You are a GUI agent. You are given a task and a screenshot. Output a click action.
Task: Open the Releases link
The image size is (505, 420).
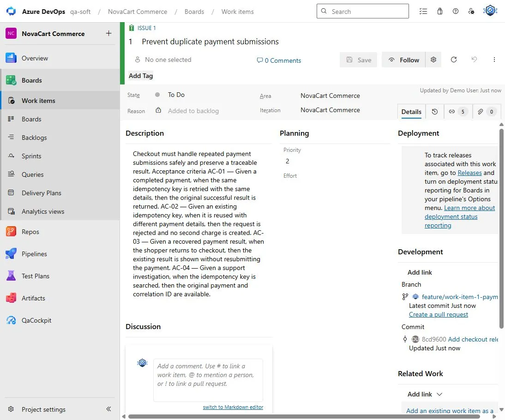(x=469, y=173)
